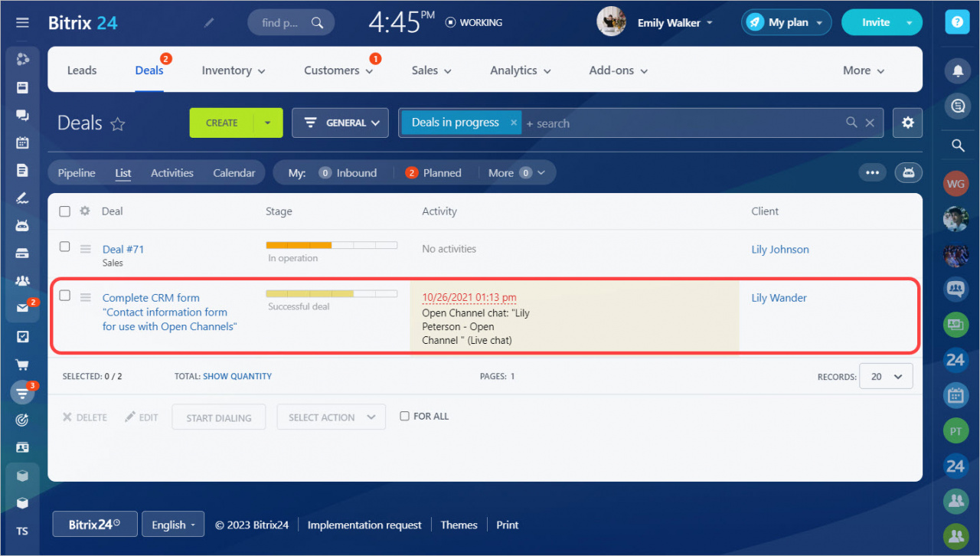The width and height of the screenshot is (980, 556).
Task: Go to the Leads tab
Action: coord(82,70)
